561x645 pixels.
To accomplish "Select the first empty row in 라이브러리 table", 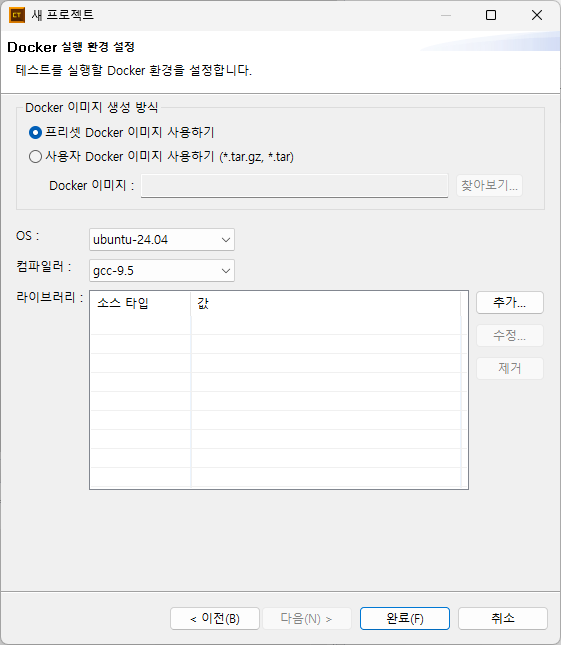I will pyautogui.click(x=276, y=325).
